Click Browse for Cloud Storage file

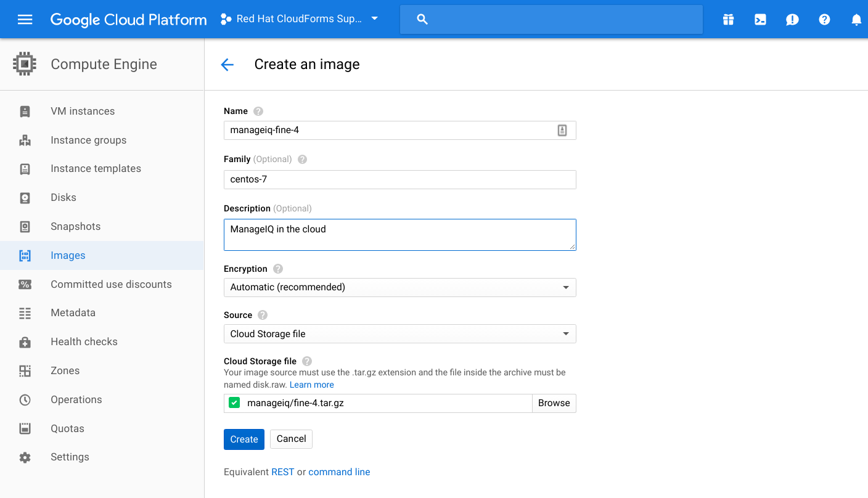554,403
